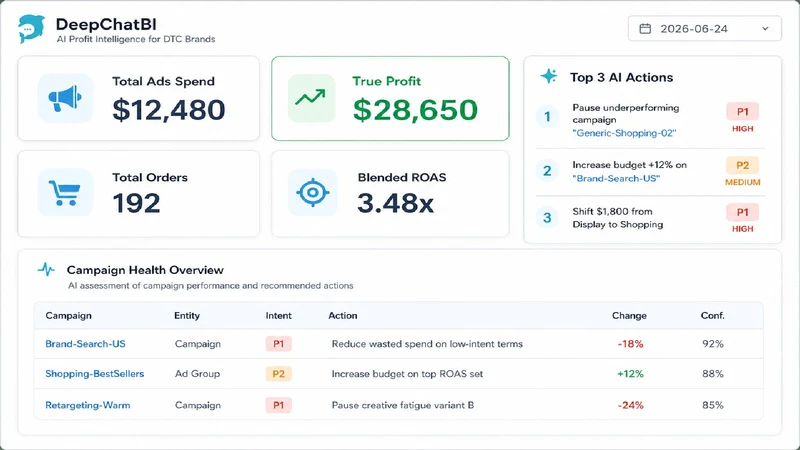The width and height of the screenshot is (800, 450).
Task: Click "Pause creative fatigue variant B"
Action: (403, 405)
